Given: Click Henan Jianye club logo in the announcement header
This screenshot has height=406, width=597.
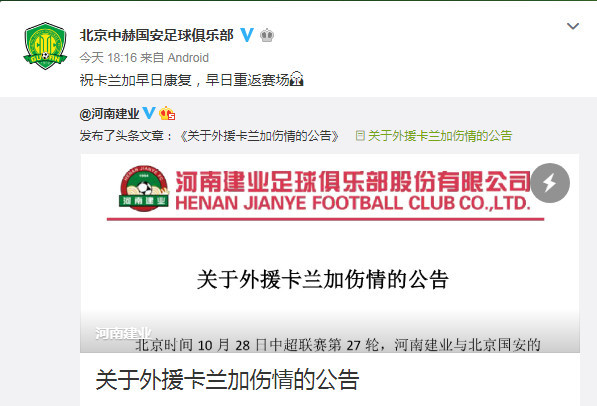Looking at the screenshot, I should point(144,188).
